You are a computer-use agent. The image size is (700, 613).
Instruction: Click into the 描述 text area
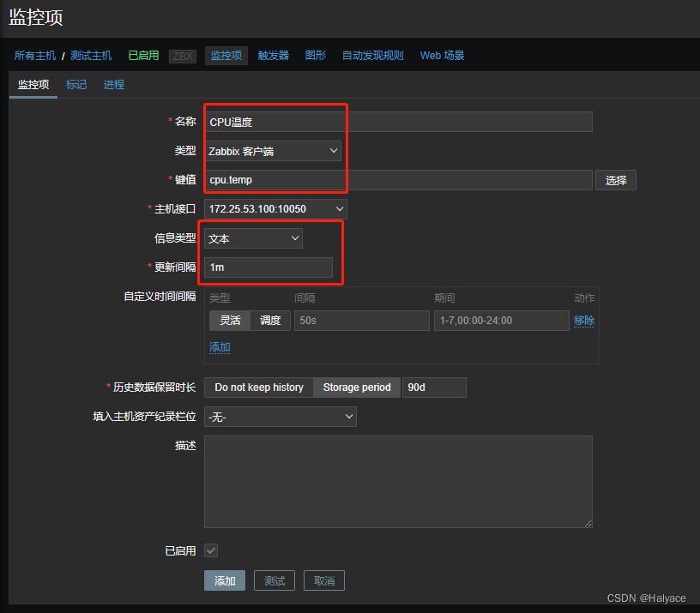(398, 481)
